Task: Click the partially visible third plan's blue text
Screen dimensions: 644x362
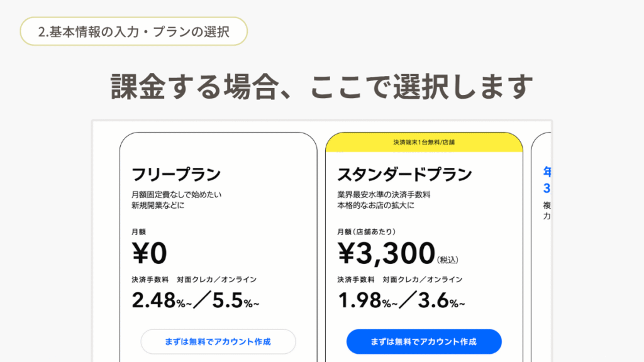Action: [547, 179]
